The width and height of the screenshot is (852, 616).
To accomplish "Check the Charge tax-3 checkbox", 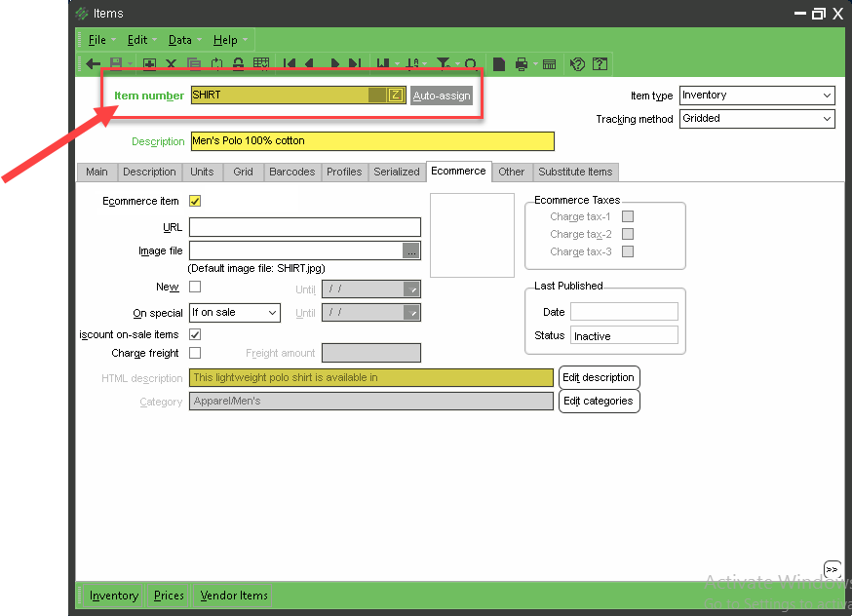I will pos(628,250).
